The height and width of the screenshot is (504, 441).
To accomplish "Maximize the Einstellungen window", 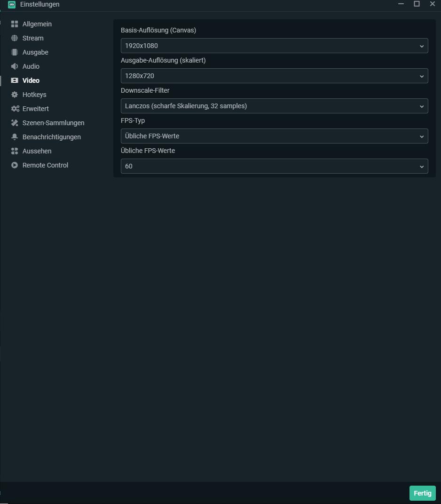I will [417, 4].
